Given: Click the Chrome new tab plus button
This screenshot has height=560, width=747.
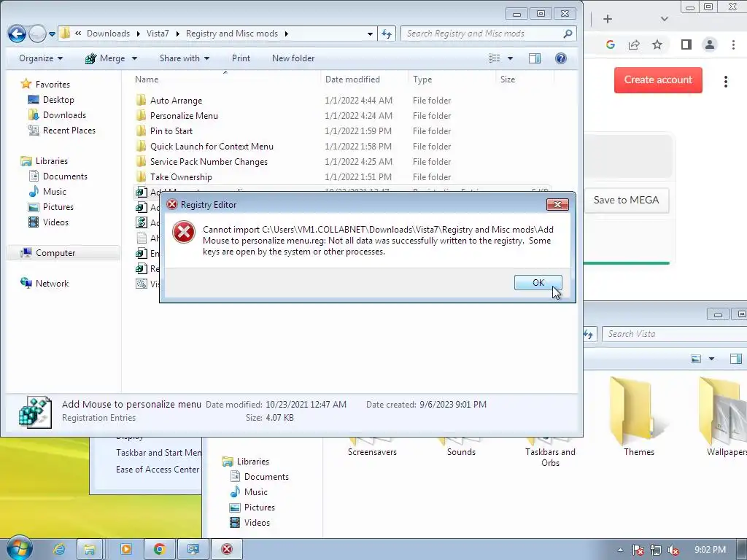Looking at the screenshot, I should (x=608, y=19).
